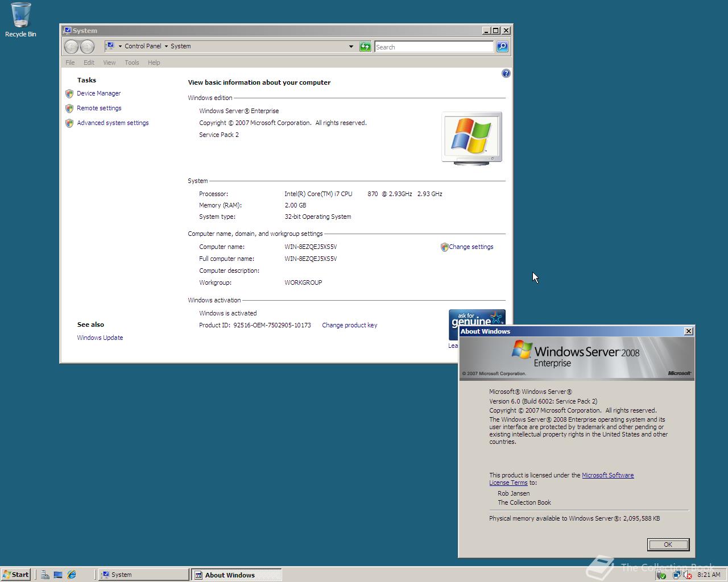Click Rob Jansen in About Windows dialog
This screenshot has height=582, width=728.
[x=514, y=493]
